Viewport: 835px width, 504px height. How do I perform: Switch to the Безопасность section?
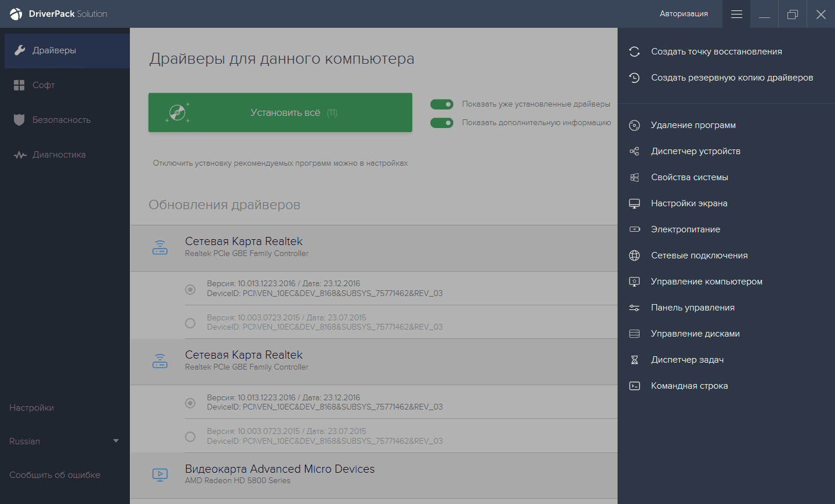[x=67, y=120]
